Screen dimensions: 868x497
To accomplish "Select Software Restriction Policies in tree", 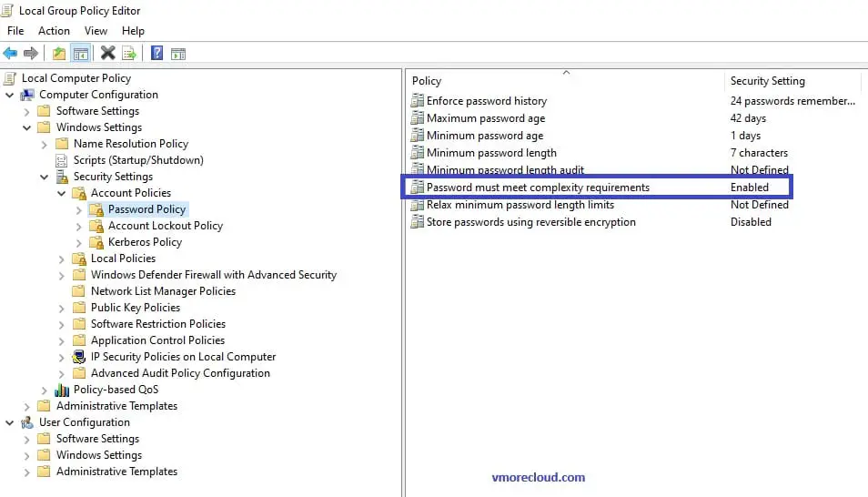I will click(x=157, y=324).
